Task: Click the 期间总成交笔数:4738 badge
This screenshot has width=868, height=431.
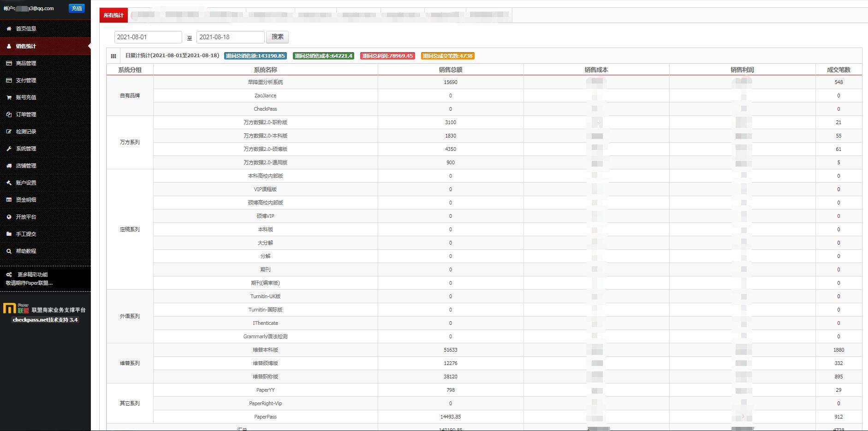Action: 448,56
